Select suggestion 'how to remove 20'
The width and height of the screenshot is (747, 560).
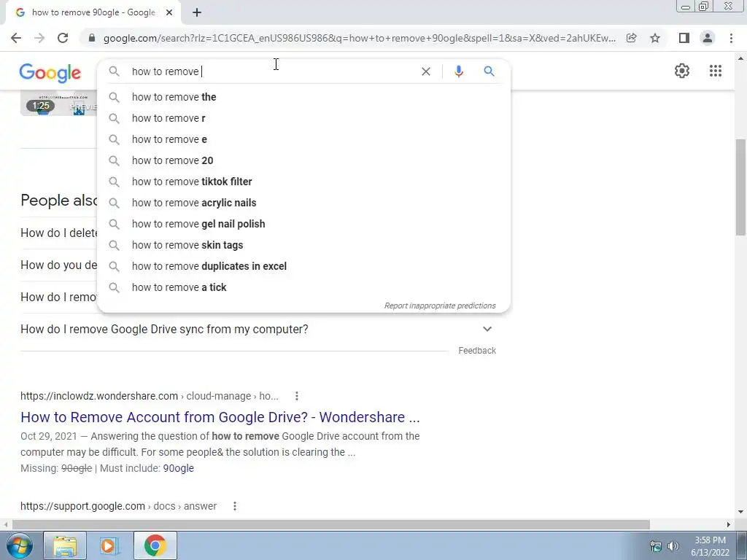[304, 160]
